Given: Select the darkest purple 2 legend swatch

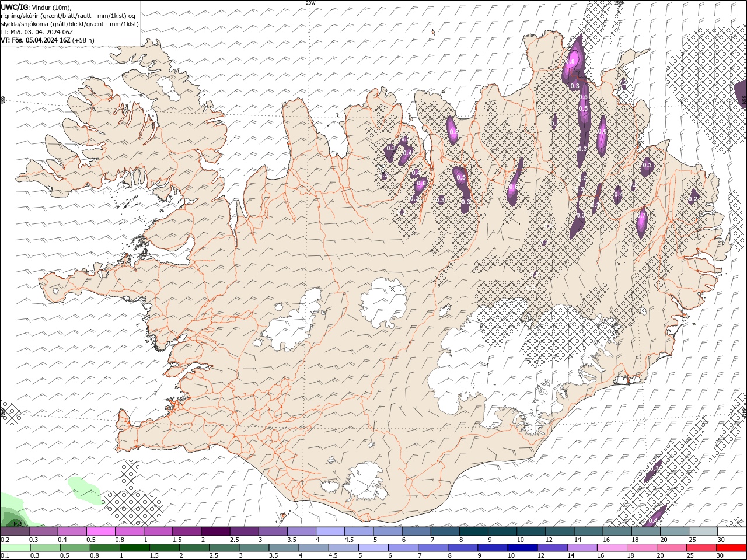Looking at the screenshot, I should (215, 531).
